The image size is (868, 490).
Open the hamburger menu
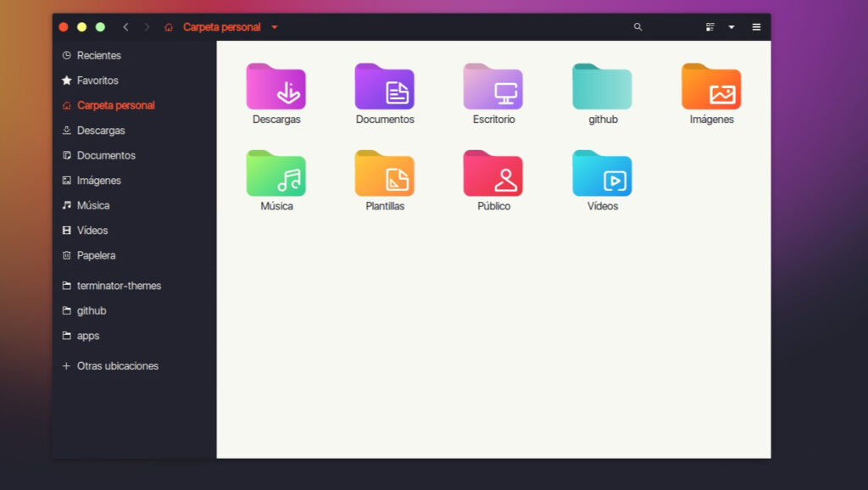(756, 26)
